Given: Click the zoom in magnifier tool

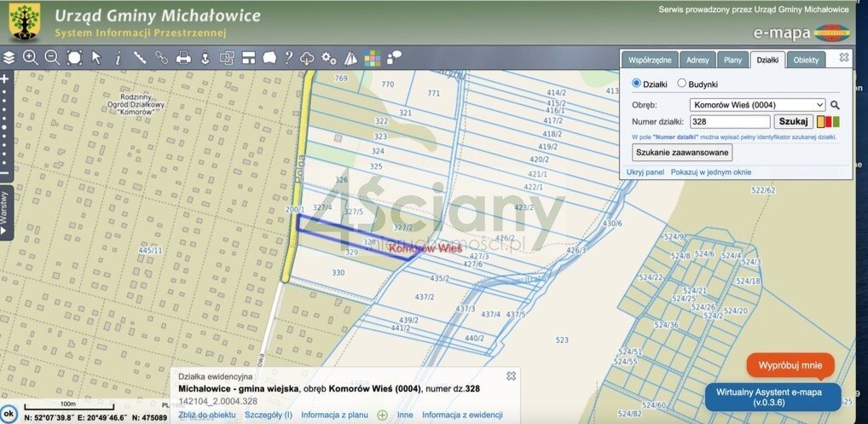Looking at the screenshot, I should [x=31, y=58].
